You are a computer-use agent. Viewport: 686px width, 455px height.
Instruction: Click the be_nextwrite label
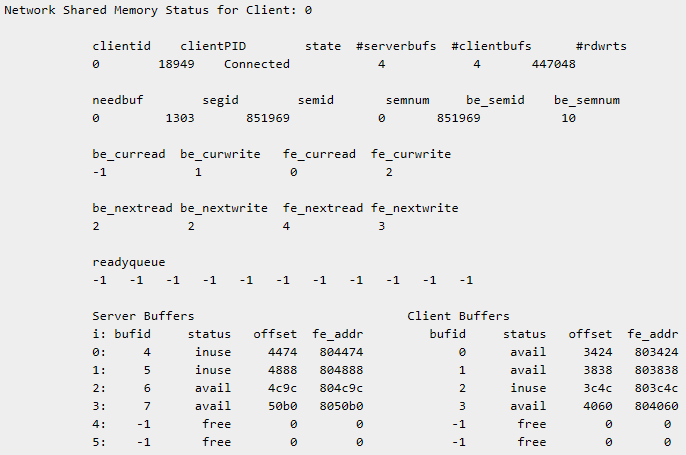[224, 208]
